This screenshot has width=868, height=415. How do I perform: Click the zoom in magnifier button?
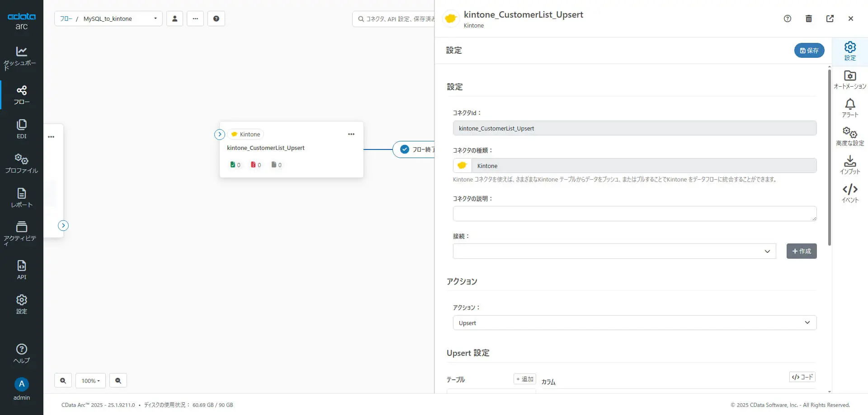[63, 381]
